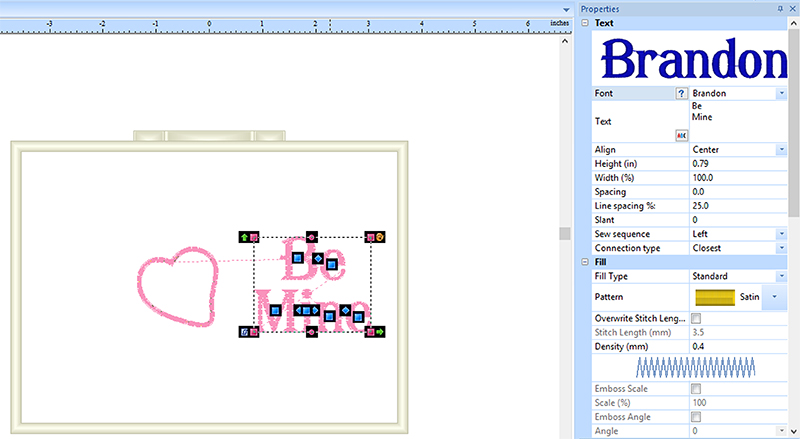Click the Density (mm) value field
The height and width of the screenshot is (439, 800).
735,346
